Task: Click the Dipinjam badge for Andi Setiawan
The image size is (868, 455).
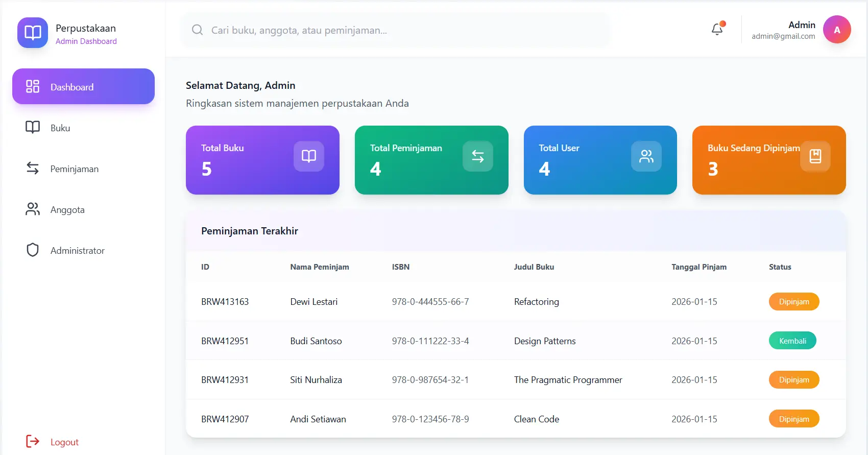Action: pos(794,419)
